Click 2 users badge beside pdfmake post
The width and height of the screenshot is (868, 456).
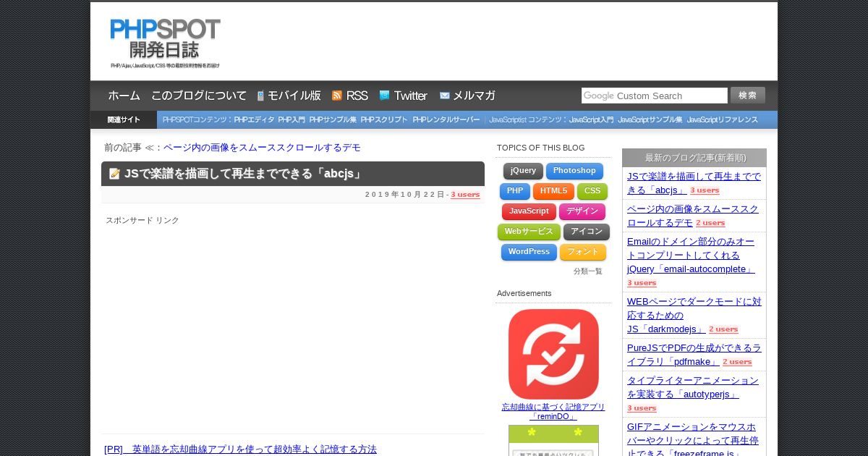click(x=737, y=362)
